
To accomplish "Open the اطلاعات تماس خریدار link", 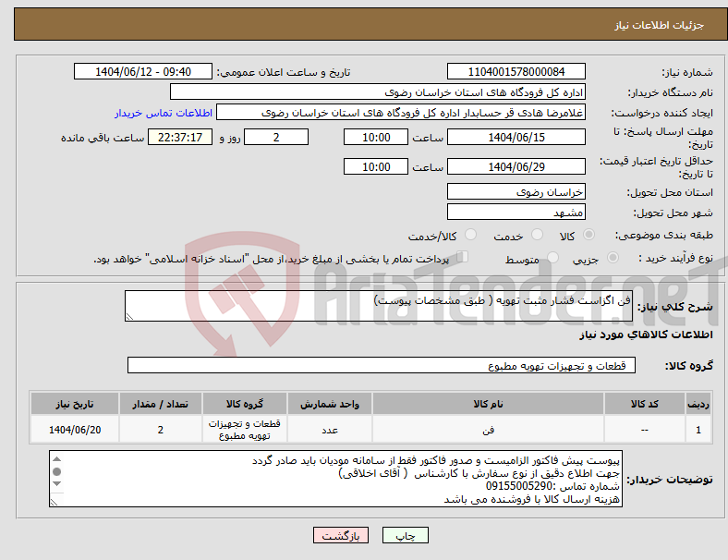I will [164, 113].
